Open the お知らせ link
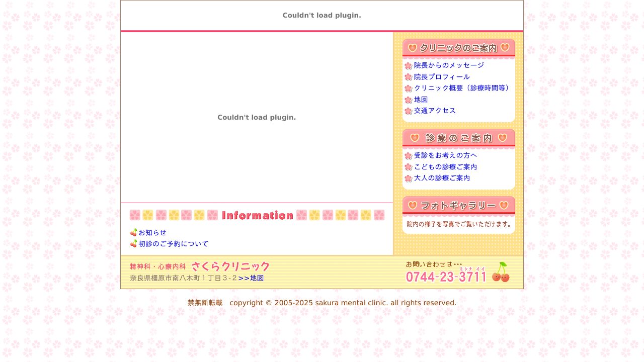This screenshot has width=644, height=362. (152, 233)
